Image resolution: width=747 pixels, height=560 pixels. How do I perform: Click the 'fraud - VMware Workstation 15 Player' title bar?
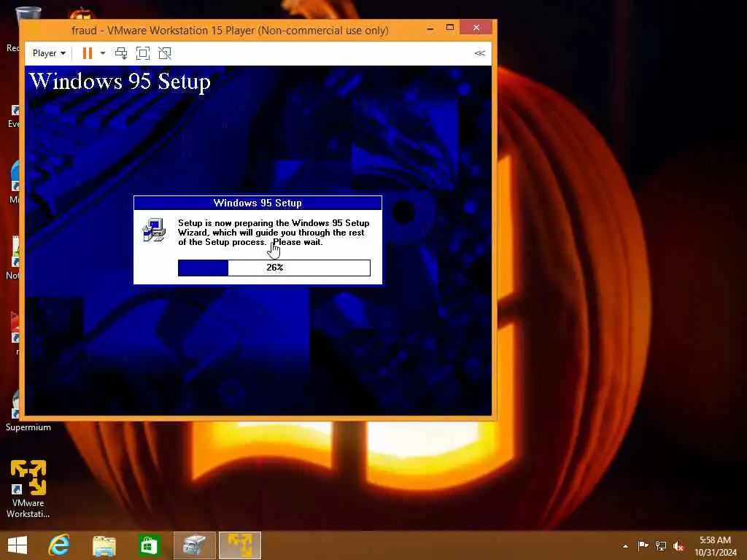click(230, 31)
